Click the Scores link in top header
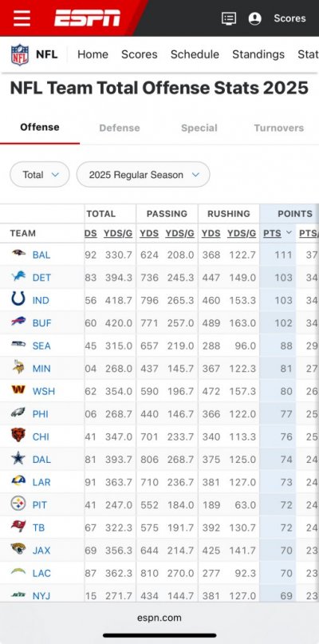The width and height of the screenshot is (319, 644). pos(289,18)
